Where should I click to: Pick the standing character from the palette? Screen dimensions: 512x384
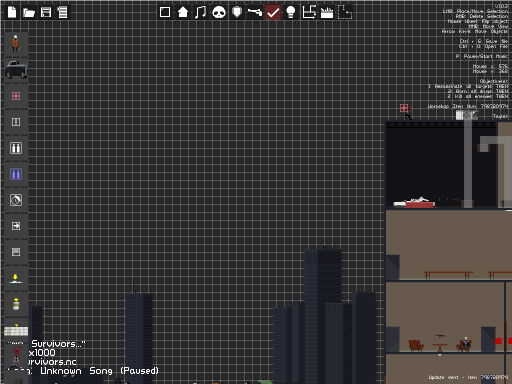coord(15,43)
